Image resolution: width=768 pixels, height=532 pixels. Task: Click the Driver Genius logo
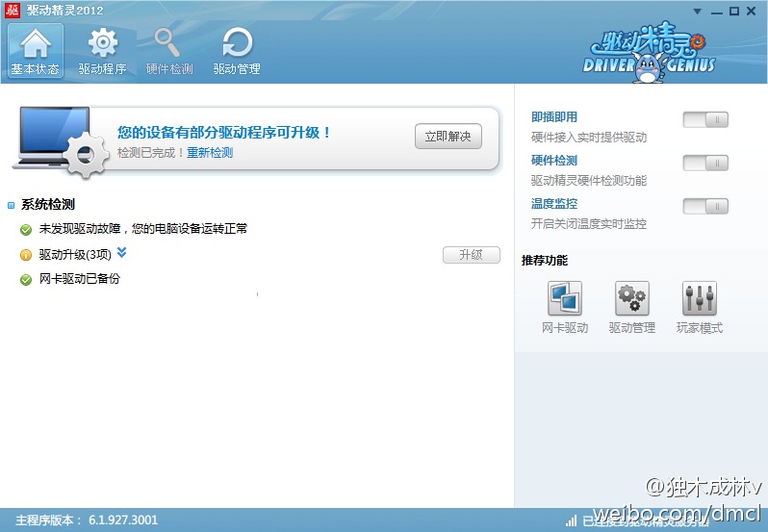[x=649, y=52]
